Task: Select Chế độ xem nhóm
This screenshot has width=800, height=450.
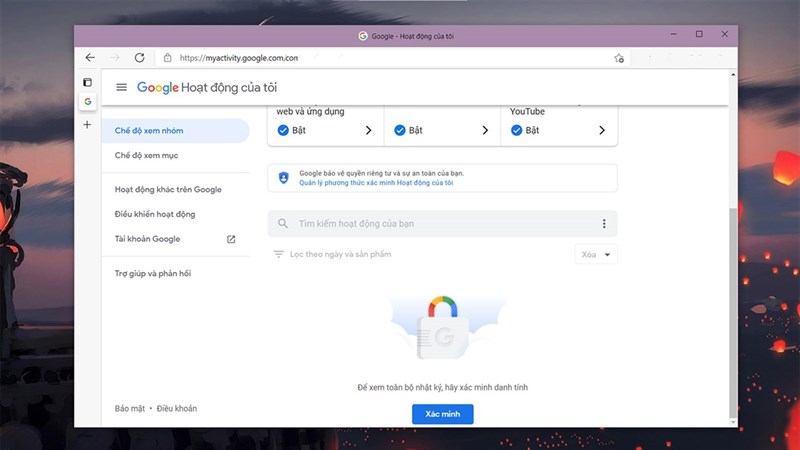Action: (x=175, y=131)
